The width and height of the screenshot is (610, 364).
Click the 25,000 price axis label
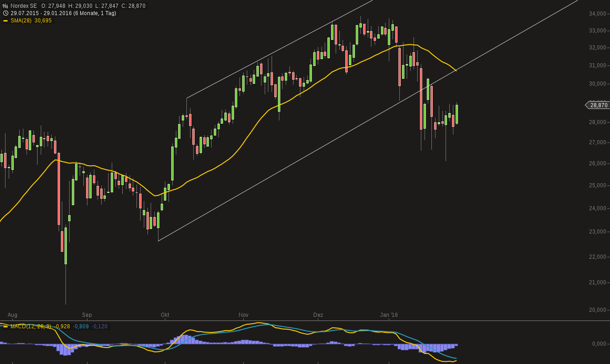pyautogui.click(x=598, y=185)
